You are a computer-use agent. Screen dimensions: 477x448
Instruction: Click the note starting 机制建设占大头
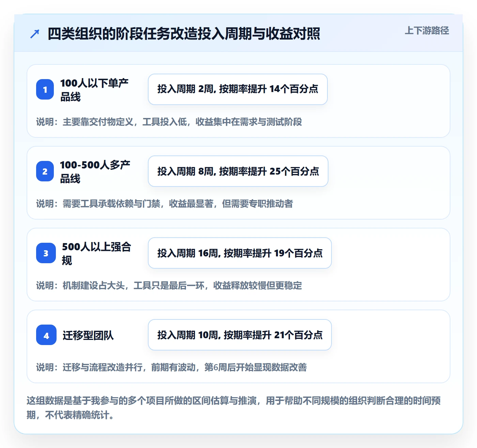tap(169, 285)
